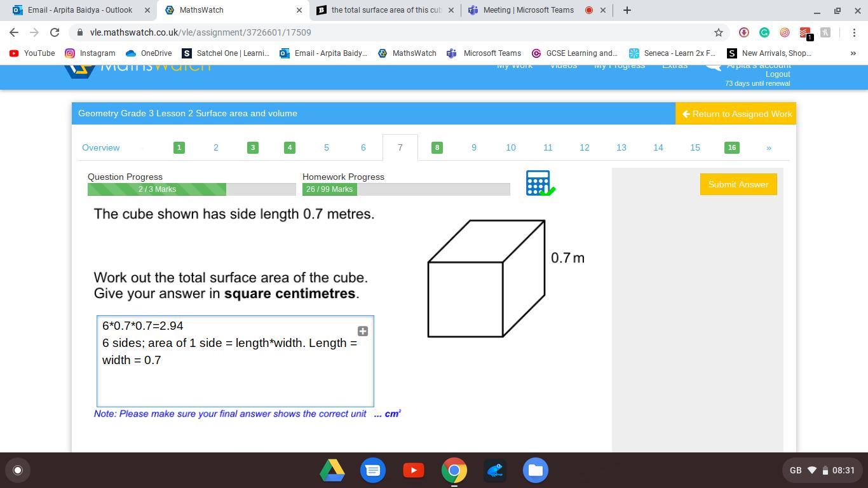The height and width of the screenshot is (488, 868).
Task: Click Logout link
Action: pos(777,74)
